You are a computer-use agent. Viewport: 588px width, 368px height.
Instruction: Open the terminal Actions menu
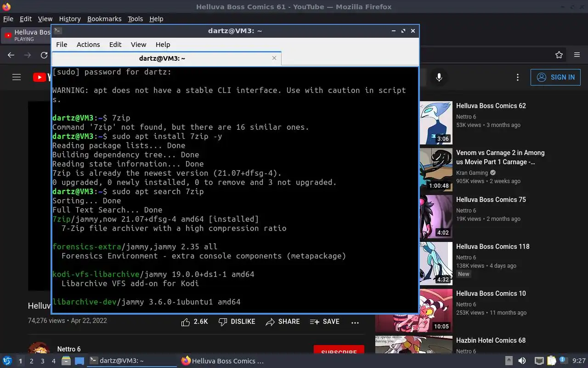88,45
